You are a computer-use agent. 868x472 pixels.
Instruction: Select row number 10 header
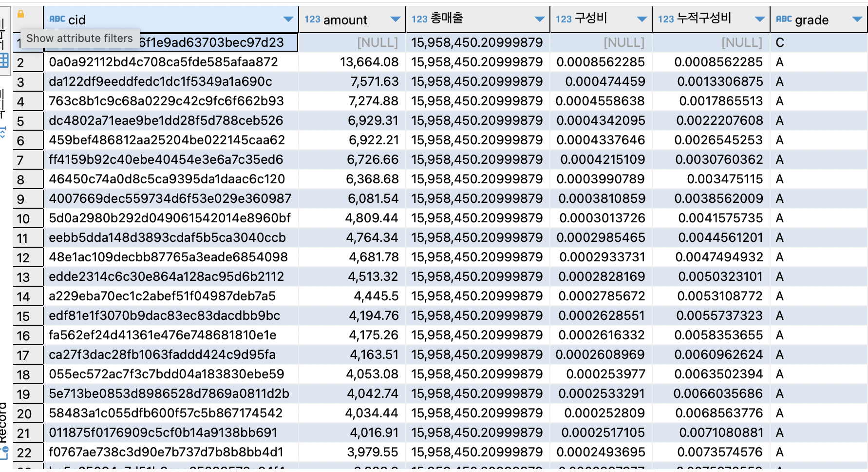tap(28, 218)
